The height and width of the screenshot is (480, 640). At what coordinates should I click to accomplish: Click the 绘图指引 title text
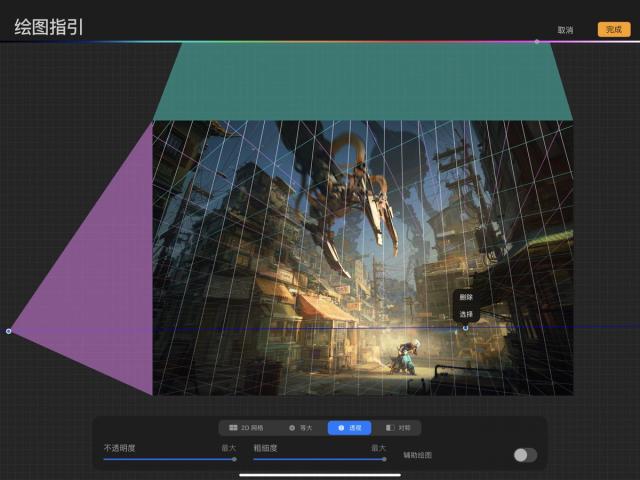[x=49, y=27]
